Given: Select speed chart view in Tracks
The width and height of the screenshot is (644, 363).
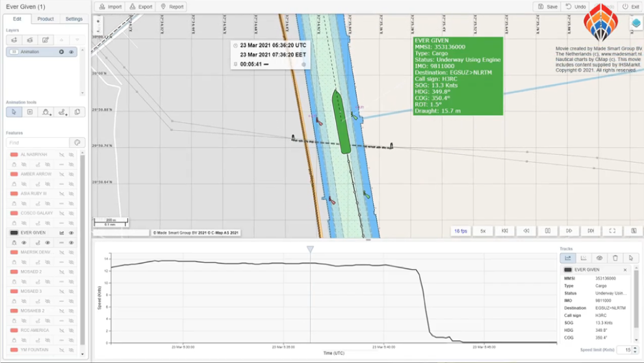Looking at the screenshot, I should 567,258.
